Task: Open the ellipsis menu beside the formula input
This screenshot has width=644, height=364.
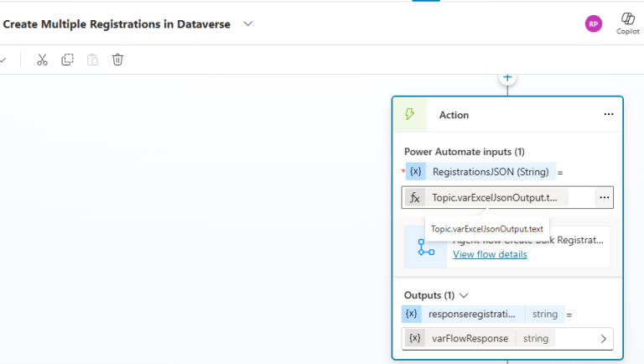Action: (x=604, y=197)
